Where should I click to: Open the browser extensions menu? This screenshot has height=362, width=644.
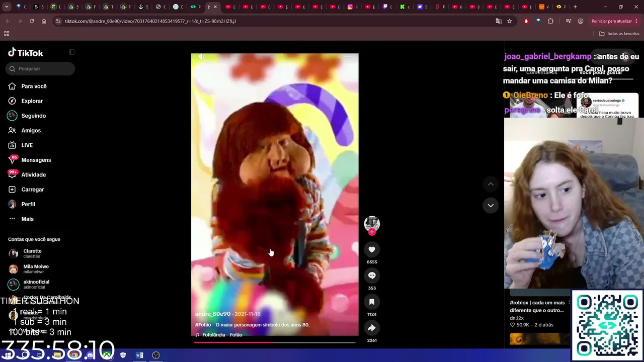click(x=550, y=21)
